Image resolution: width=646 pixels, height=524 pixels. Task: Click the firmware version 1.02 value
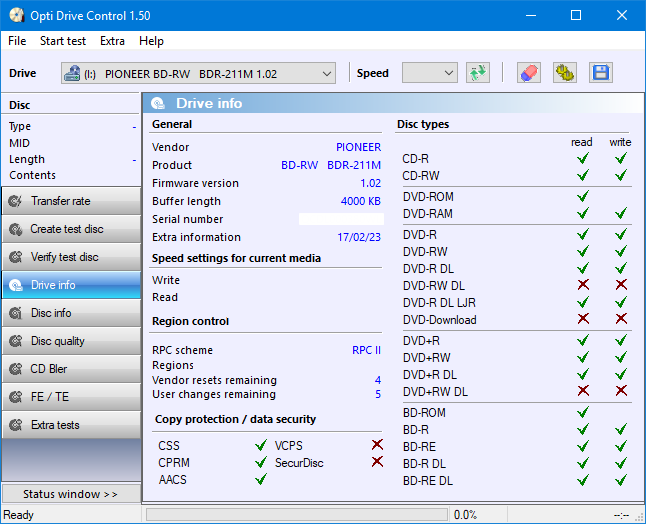[x=370, y=183]
